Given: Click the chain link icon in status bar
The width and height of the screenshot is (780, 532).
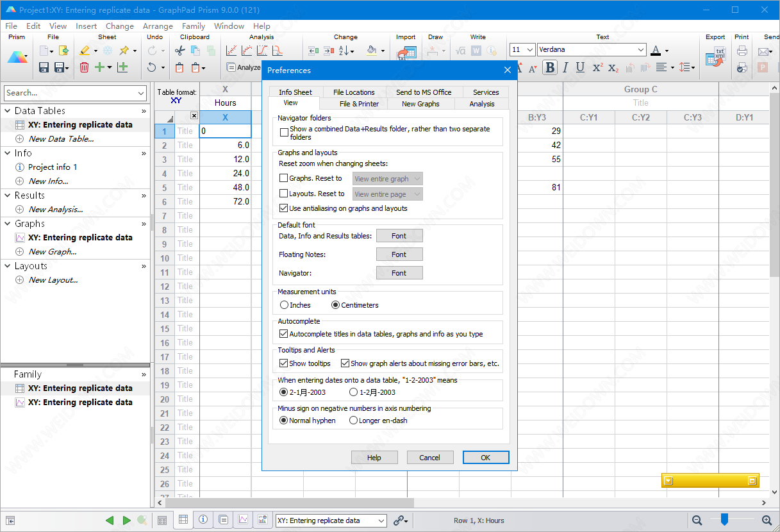Looking at the screenshot, I should tap(400, 520).
